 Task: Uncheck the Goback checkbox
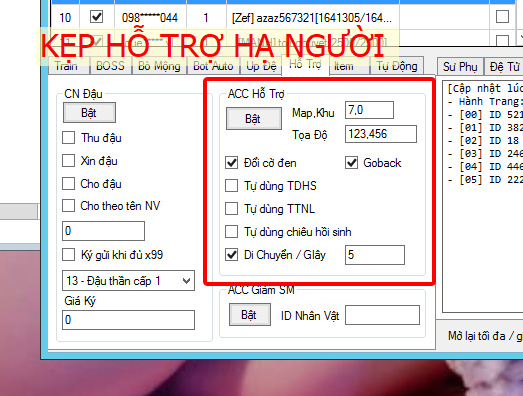pos(351,163)
